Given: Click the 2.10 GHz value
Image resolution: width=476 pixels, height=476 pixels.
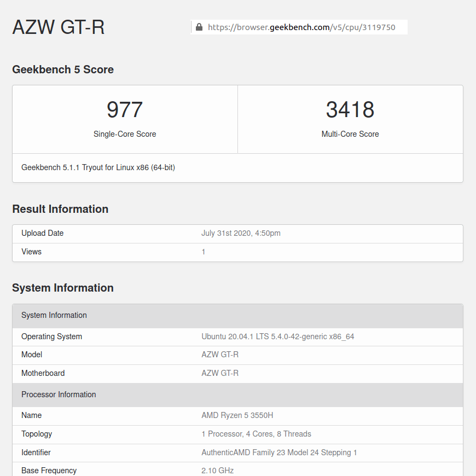Looking at the screenshot, I should [218, 471].
